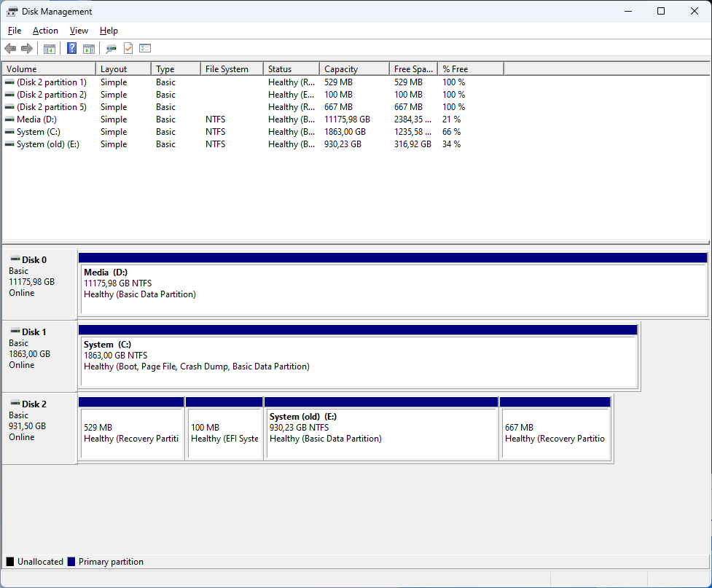The image size is (712, 588).
Task: Select drive icon of Disk 2 partition 1
Action: coord(9,82)
